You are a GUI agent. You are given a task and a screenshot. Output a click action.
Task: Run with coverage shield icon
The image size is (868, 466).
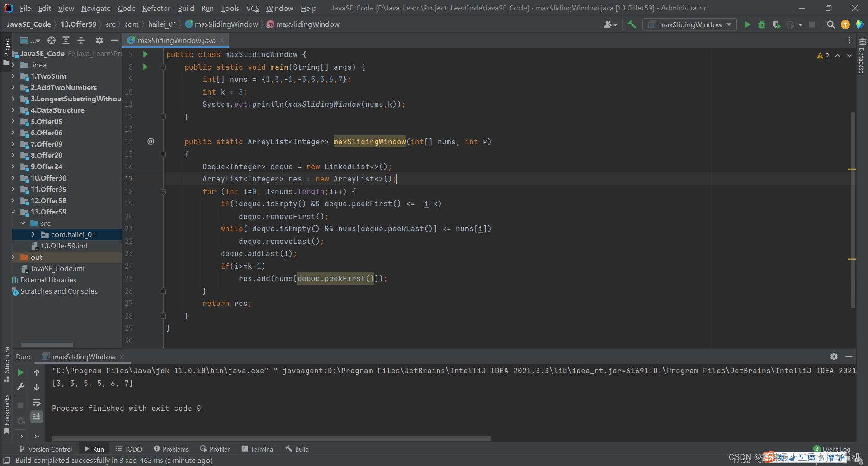tap(776, 24)
